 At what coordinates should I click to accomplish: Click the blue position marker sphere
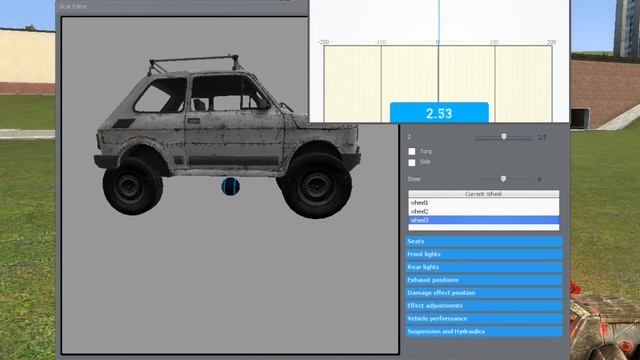[230, 187]
